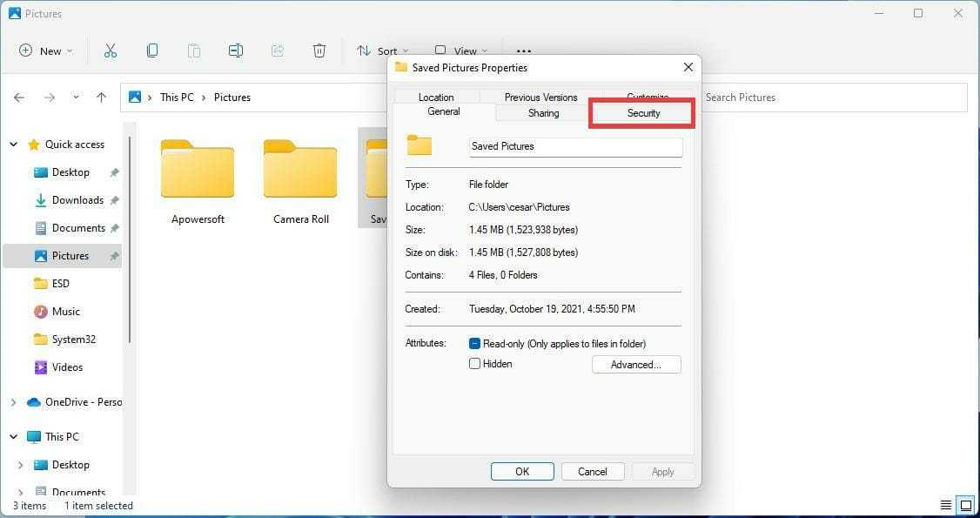Switch to large thumbnails view icon
This screenshot has height=518, width=980.
(x=965, y=505)
